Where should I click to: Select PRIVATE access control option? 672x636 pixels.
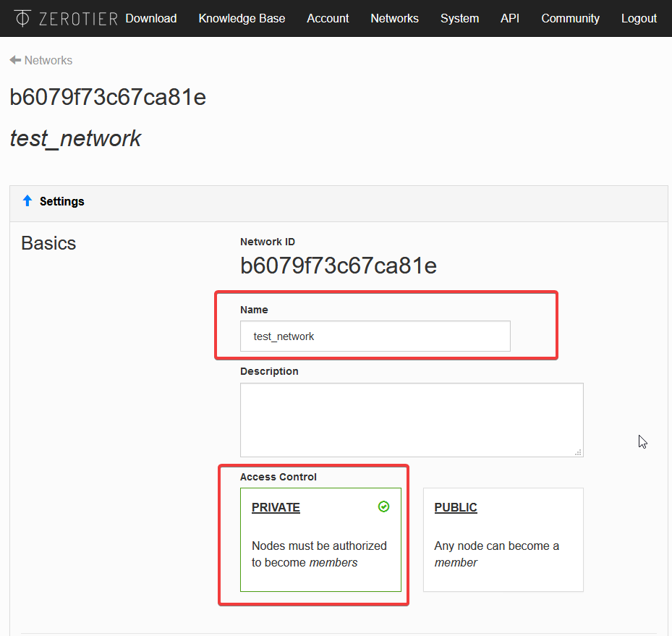coord(320,540)
